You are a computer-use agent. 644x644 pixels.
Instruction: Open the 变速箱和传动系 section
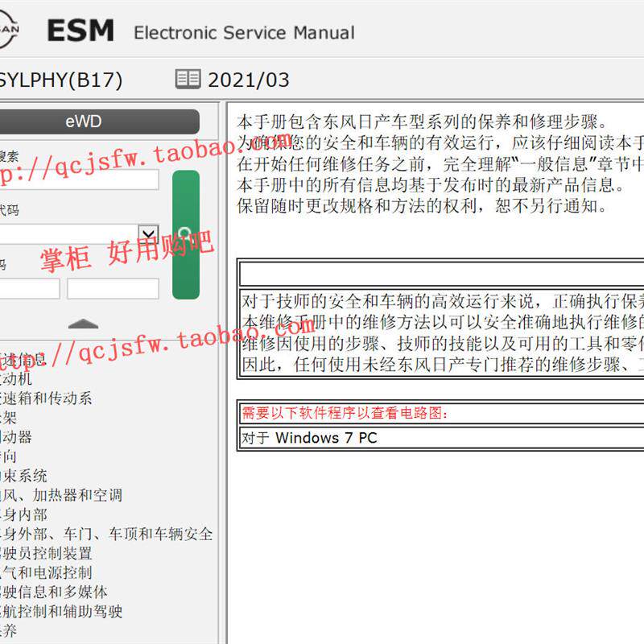(46, 398)
